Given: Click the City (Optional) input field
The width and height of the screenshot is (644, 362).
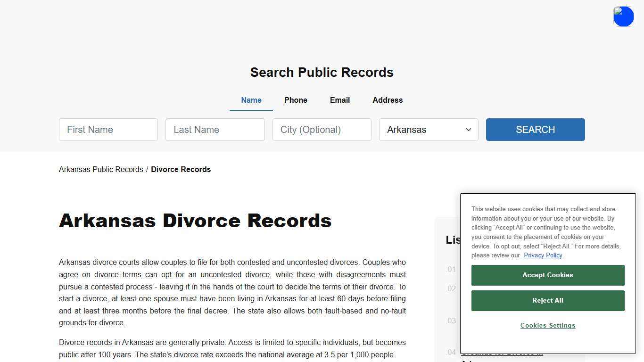Looking at the screenshot, I should 322,130.
